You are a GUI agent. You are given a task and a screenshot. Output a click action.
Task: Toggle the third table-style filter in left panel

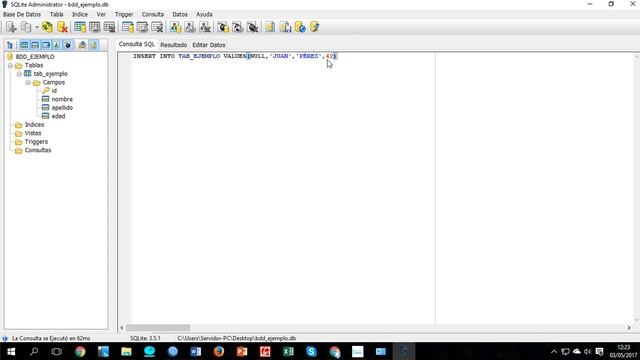[x=46, y=45]
